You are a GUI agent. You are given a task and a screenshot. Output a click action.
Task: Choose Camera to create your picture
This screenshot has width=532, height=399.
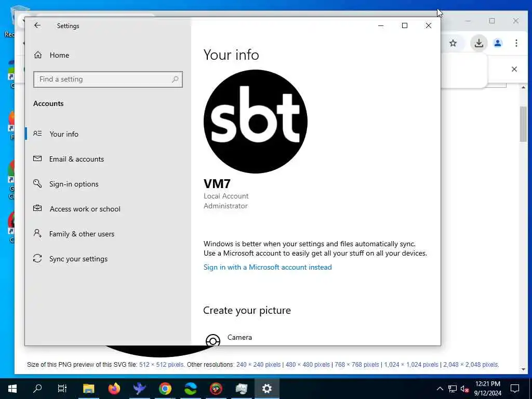tap(240, 337)
